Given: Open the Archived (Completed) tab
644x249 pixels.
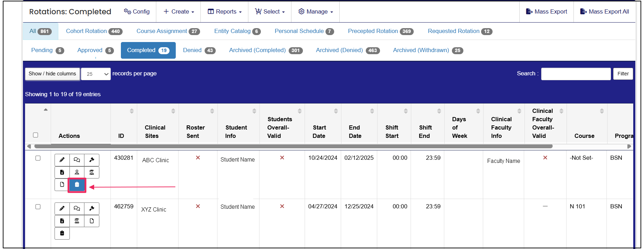Looking at the screenshot, I should (266, 50).
